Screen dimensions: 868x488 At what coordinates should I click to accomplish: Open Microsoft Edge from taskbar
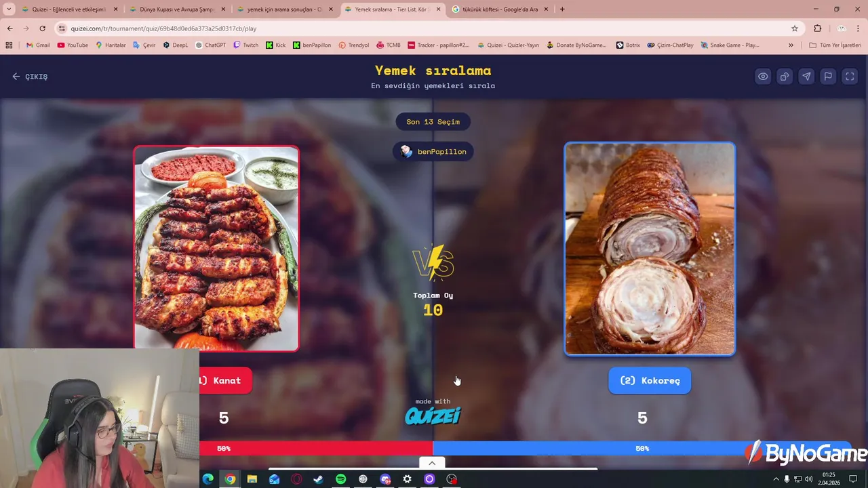208,479
